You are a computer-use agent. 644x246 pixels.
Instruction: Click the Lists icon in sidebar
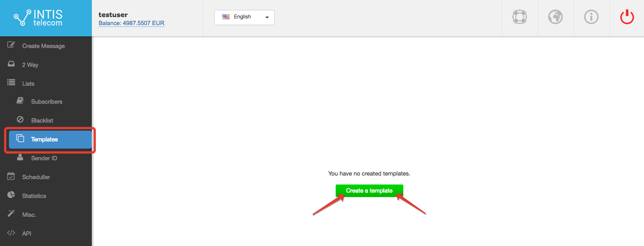(11, 83)
